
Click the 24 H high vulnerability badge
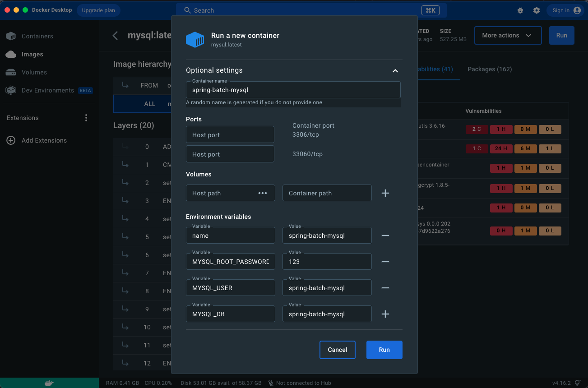click(501, 148)
